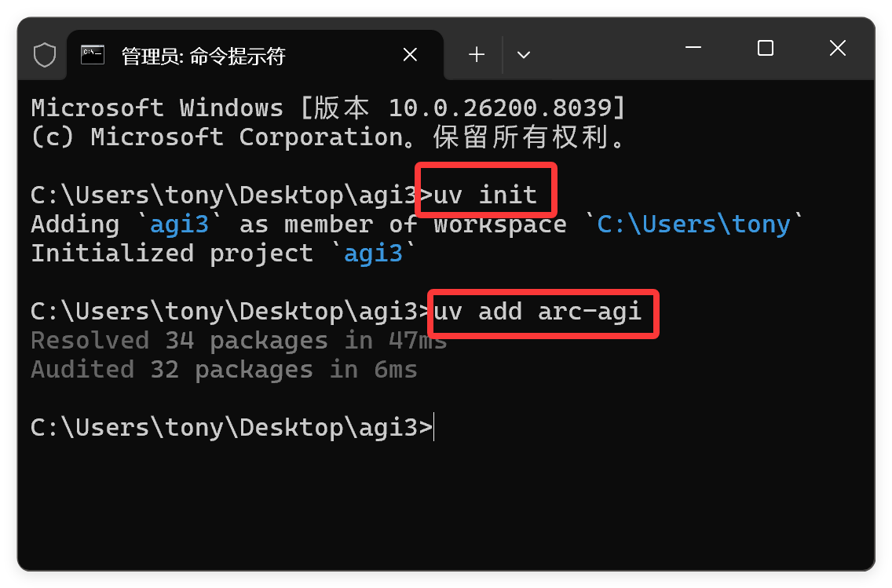Click the highlighted 'uv add arc-agi' command

click(538, 312)
